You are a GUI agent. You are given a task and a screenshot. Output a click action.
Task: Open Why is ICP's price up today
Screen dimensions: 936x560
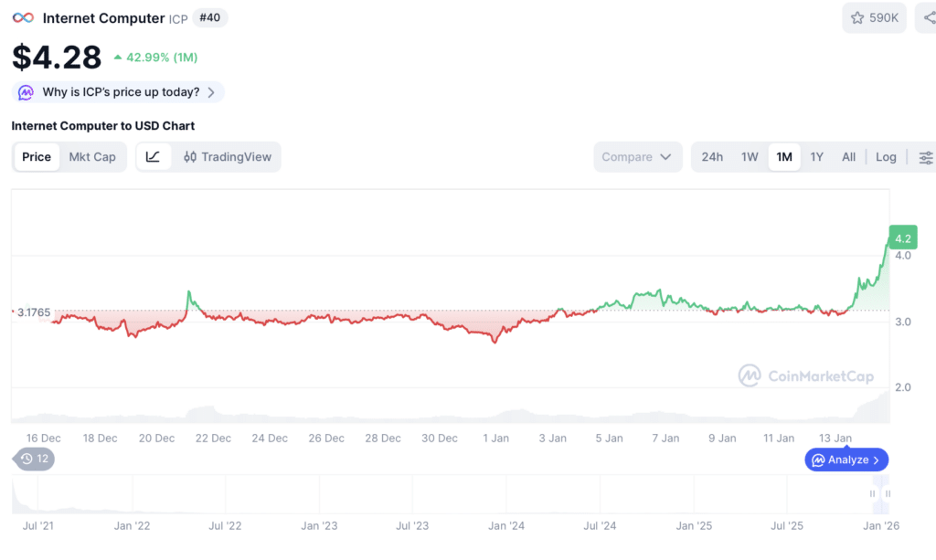click(118, 92)
